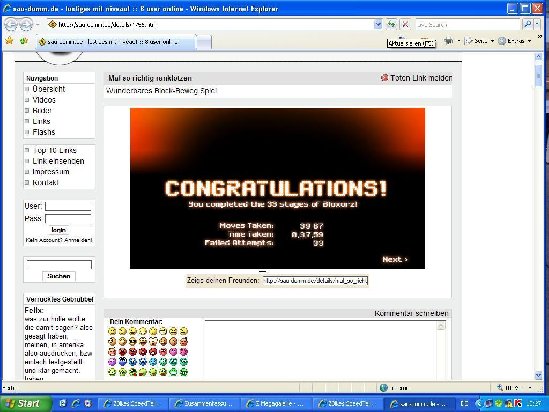Click the Next link in Bloxorz game

395,259
